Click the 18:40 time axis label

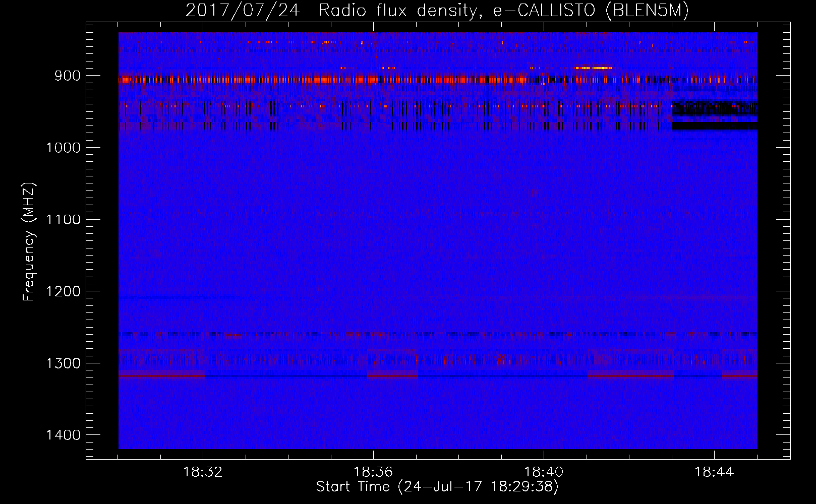pos(544,472)
